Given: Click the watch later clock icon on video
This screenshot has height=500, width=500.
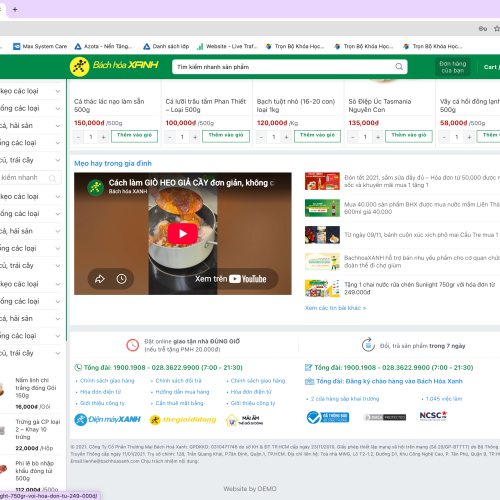Looking at the screenshot, I should click(121, 279).
